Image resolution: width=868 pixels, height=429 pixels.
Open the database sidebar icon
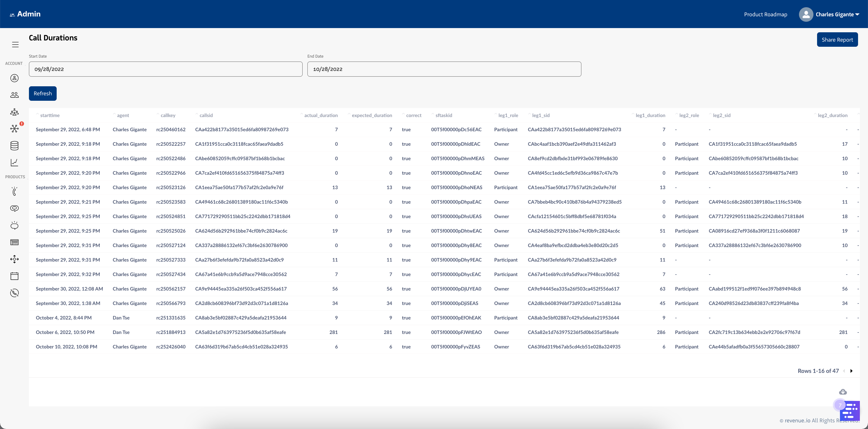(x=14, y=146)
